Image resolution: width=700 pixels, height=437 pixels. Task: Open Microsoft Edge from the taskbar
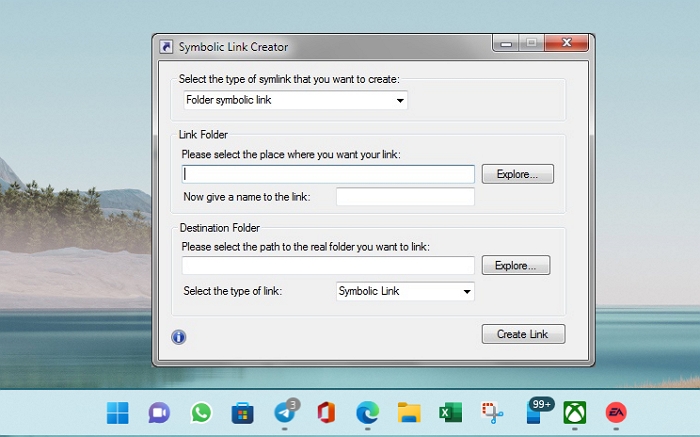(368, 412)
